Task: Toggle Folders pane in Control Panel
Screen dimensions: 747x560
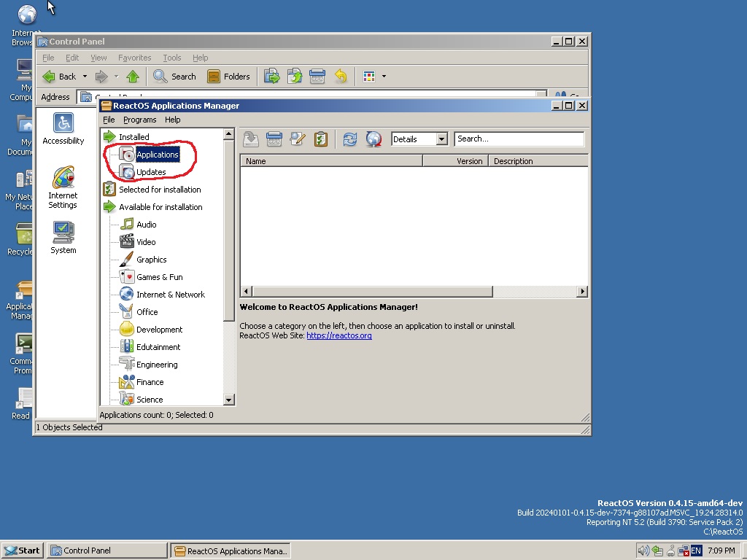Action: tap(228, 77)
